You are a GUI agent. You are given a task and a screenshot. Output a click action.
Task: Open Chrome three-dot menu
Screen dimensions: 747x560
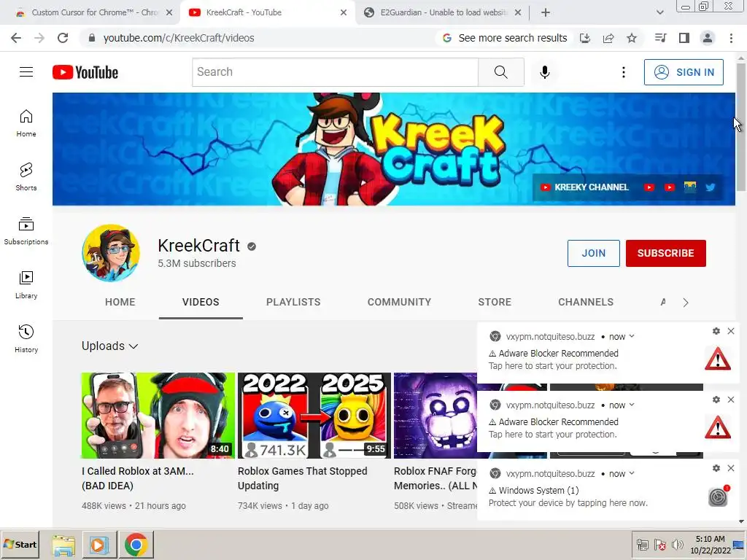(731, 38)
